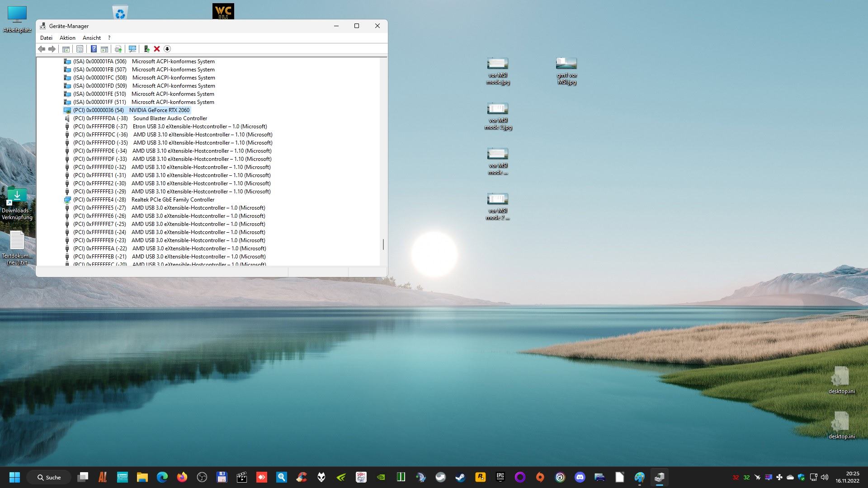Click the red X uninstall device icon
Image resolution: width=868 pixels, height=488 pixels.
157,49
